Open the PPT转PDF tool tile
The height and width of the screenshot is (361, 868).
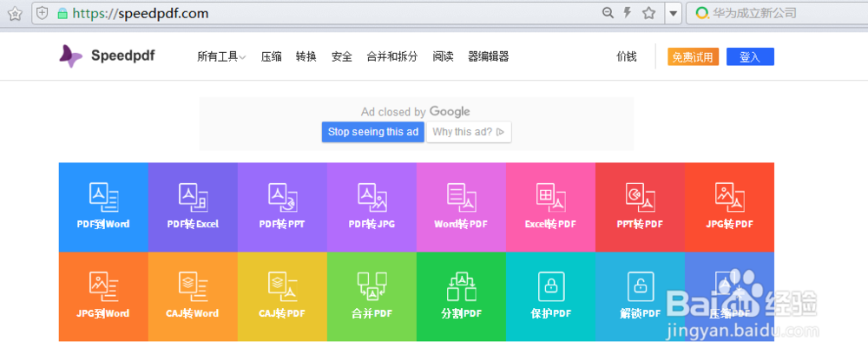[640, 207]
